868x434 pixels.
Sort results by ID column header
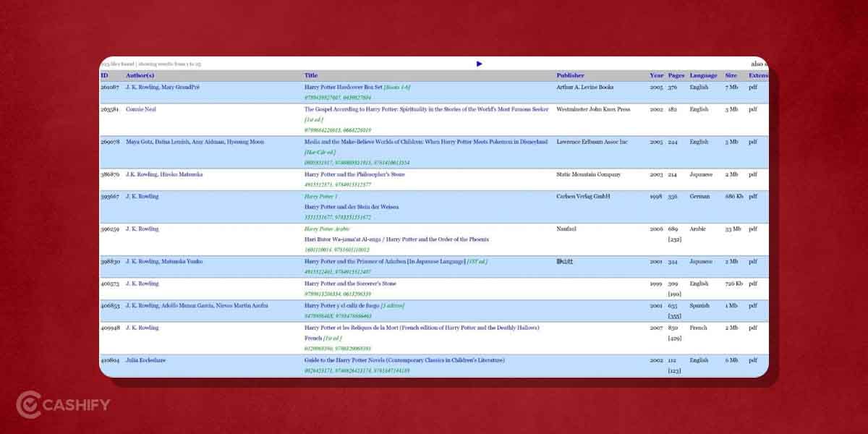(x=104, y=75)
